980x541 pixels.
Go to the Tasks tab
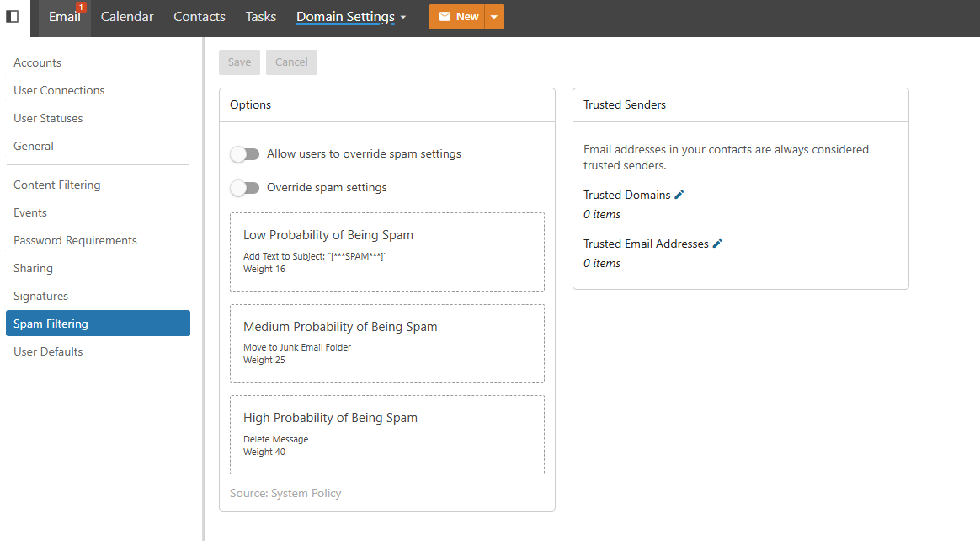pos(261,17)
